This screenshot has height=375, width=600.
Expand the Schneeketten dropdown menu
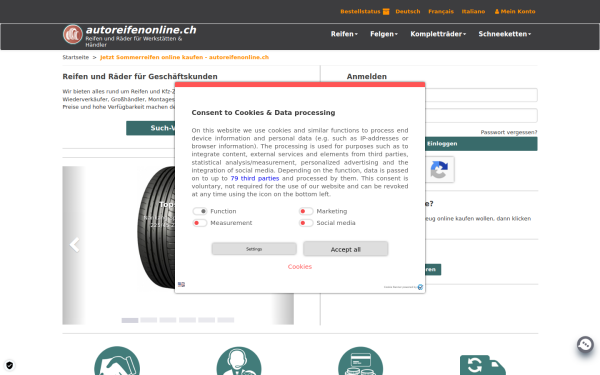(505, 34)
